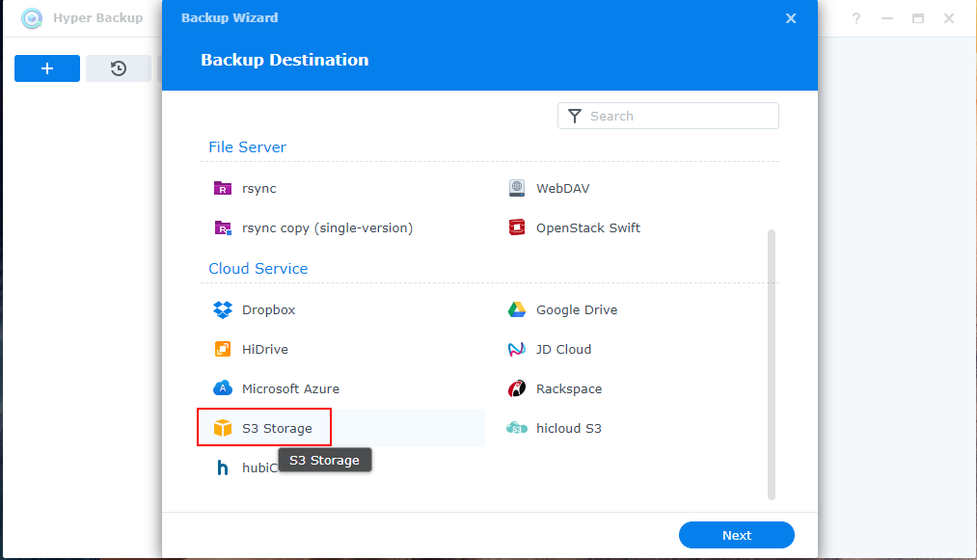Select the hubiC destination icon
Image resolution: width=977 pixels, height=560 pixels.
pyautogui.click(x=223, y=468)
